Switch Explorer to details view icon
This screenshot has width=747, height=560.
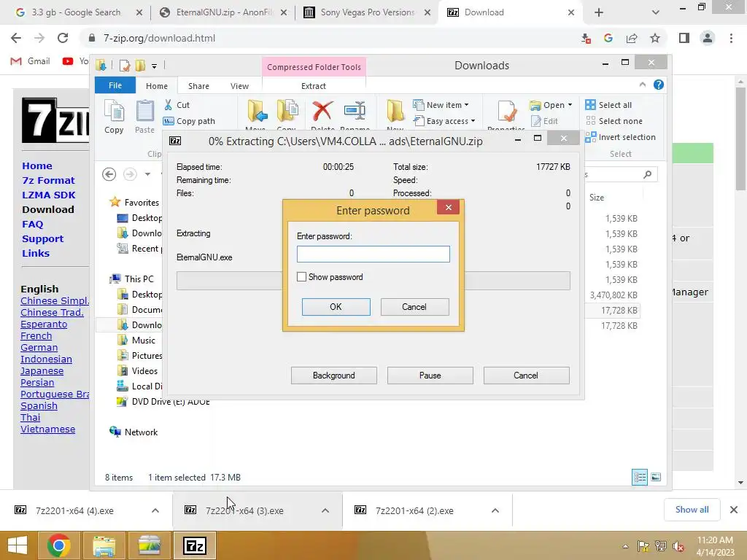point(639,477)
